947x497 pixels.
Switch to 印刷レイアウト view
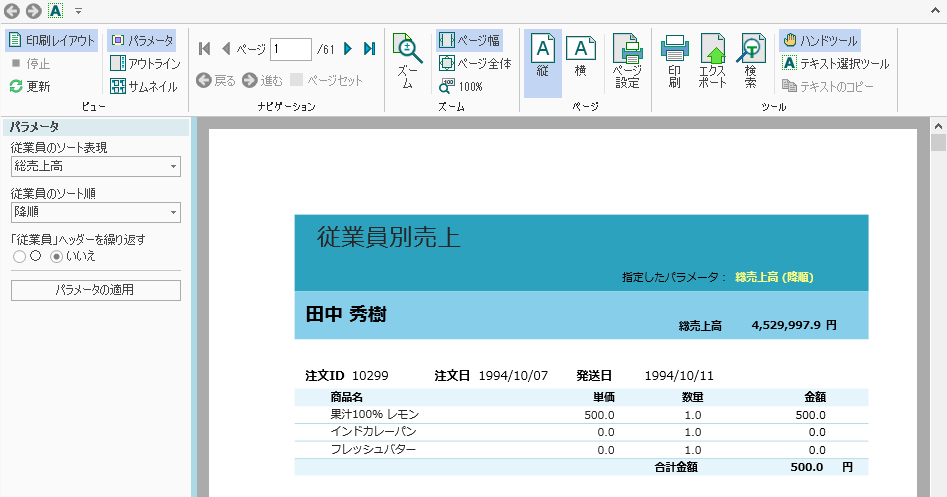[52, 40]
